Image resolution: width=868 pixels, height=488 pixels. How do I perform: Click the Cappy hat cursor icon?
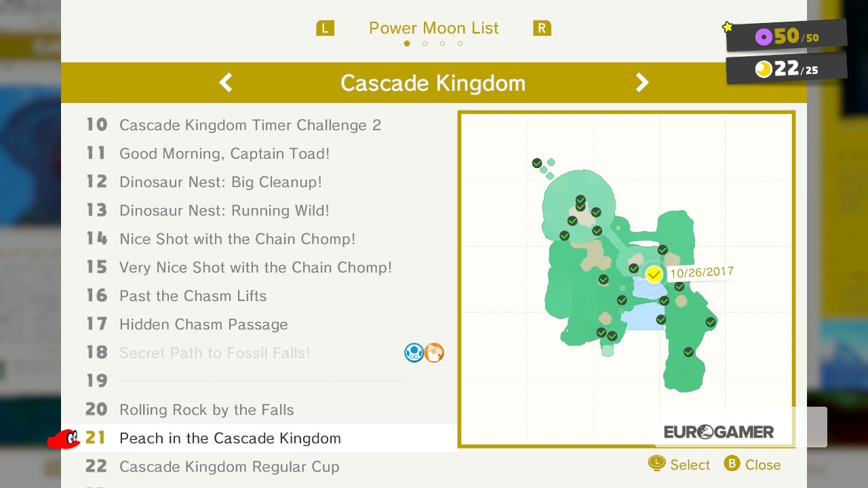click(63, 439)
